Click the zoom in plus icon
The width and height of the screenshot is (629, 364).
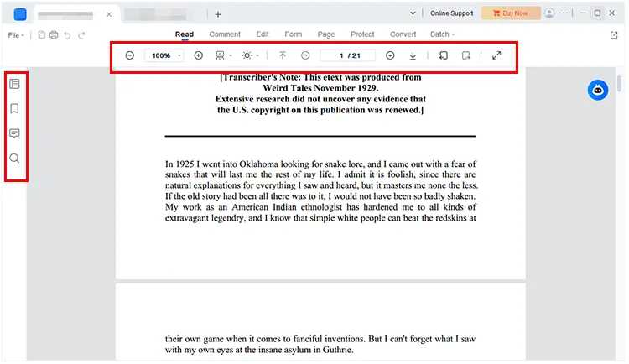tap(199, 55)
